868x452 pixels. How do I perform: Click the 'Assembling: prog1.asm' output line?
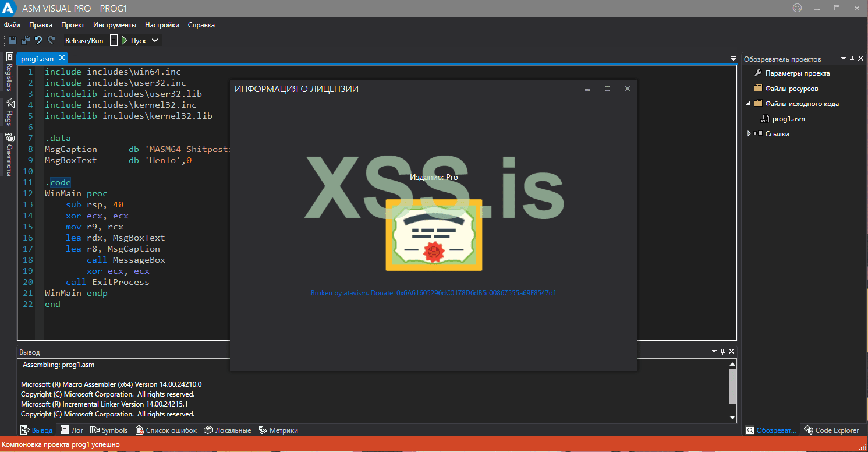click(x=58, y=365)
